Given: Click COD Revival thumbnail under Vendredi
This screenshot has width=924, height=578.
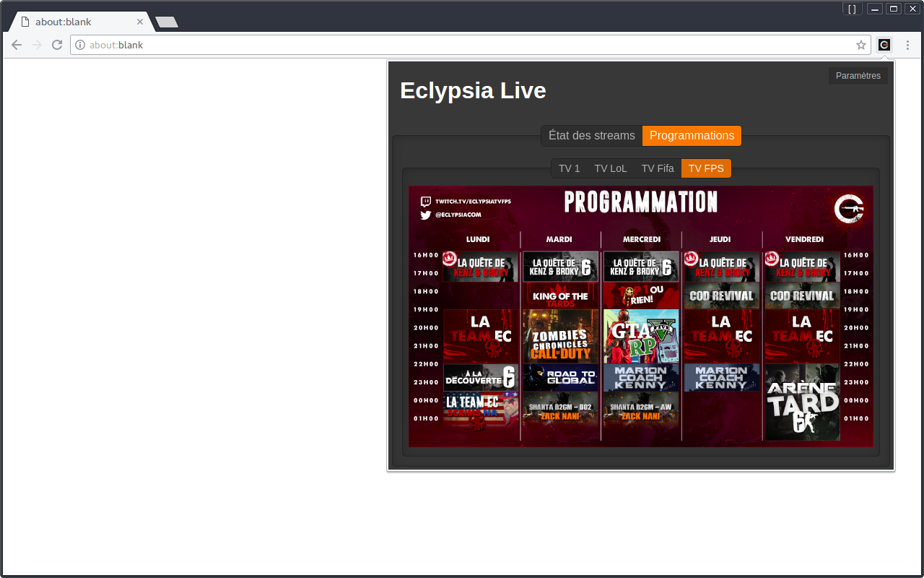Looking at the screenshot, I should [x=802, y=296].
